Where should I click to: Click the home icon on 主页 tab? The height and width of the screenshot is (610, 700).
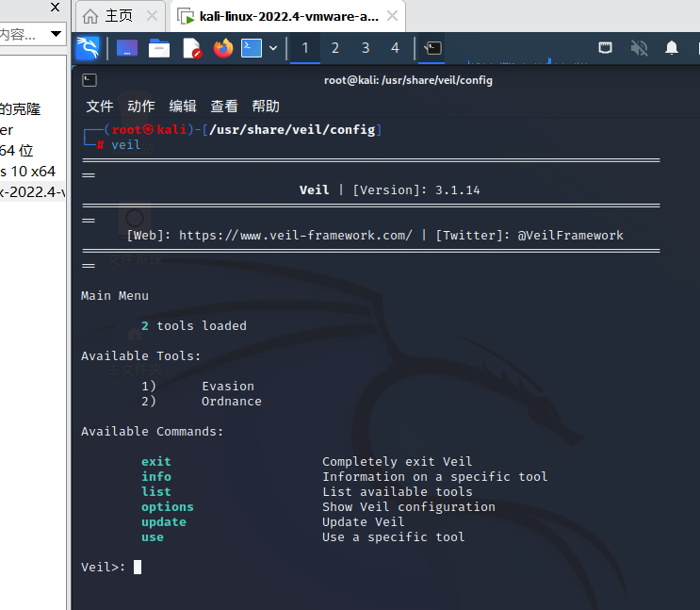(90, 17)
